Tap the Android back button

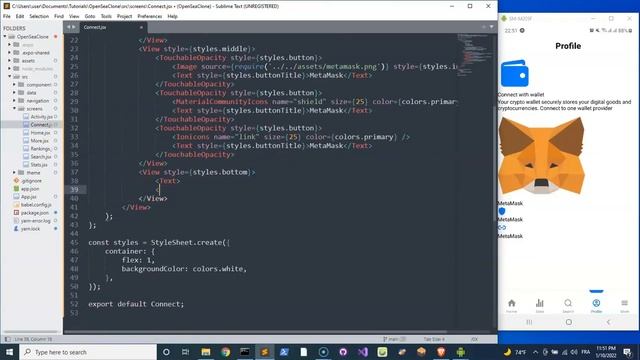608,322
